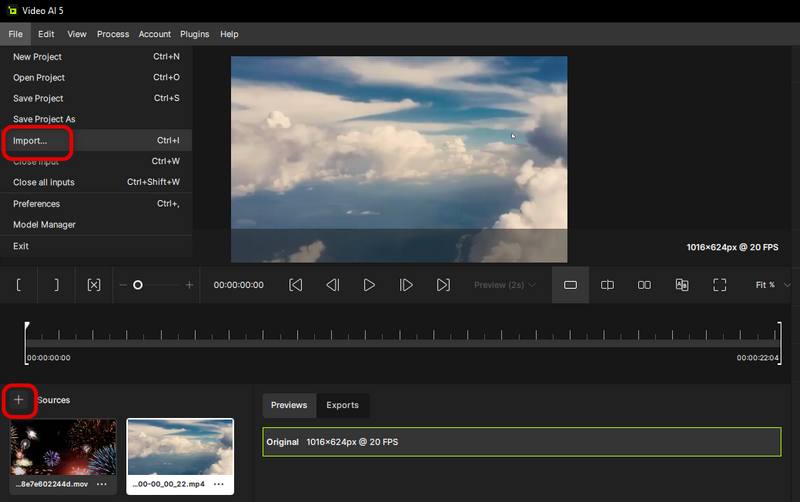Expand the Fit % zoom dropdown

point(770,285)
